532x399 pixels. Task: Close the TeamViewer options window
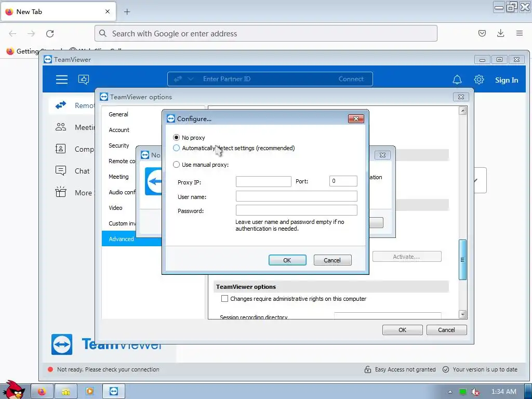click(461, 97)
